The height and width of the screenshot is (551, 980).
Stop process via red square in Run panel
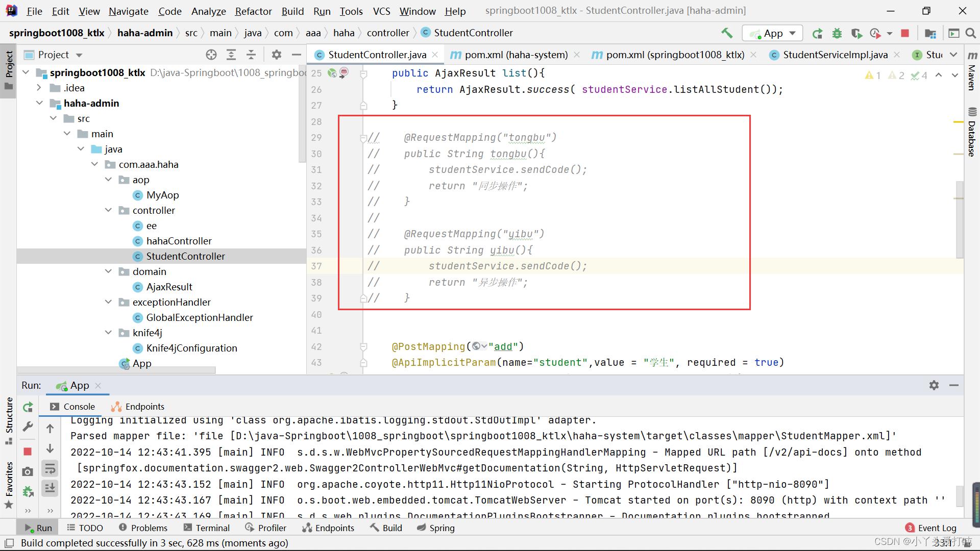[28, 452]
